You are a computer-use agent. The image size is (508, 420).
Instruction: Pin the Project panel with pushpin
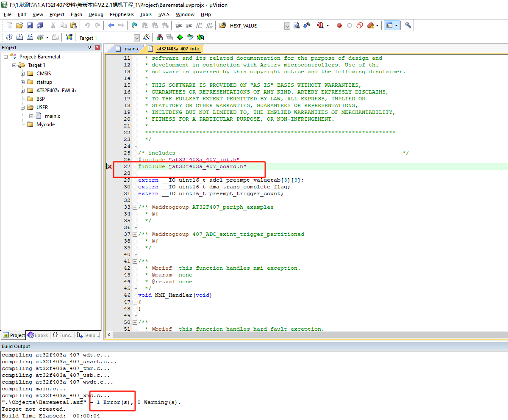pos(90,47)
